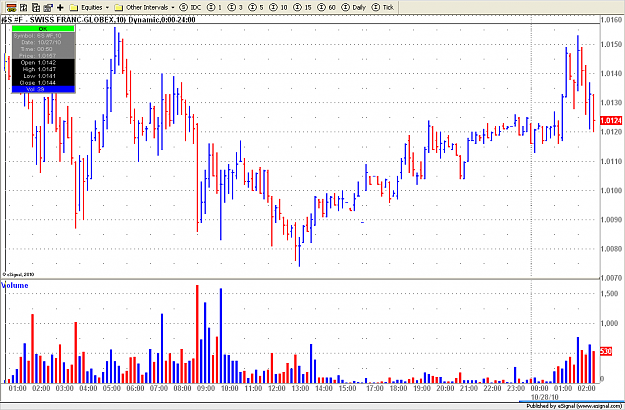Screen dimensions: 625x410
Task: Click the 21:00 time axis label
Action: click(469, 388)
